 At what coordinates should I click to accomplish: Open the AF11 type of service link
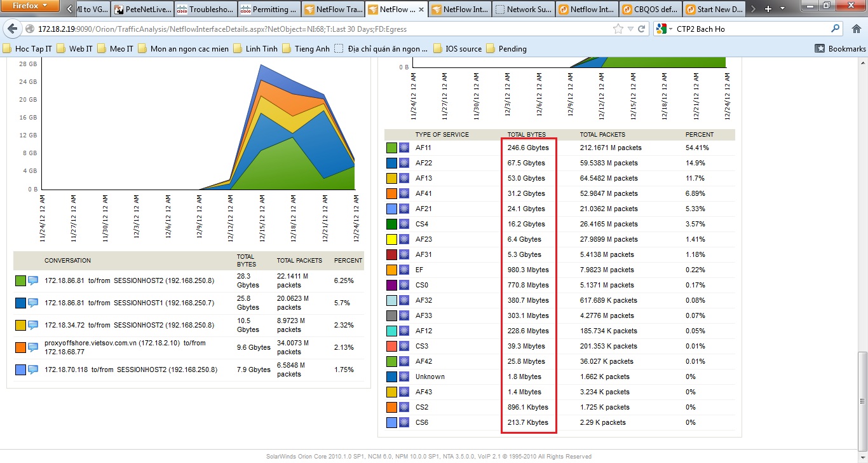(423, 148)
